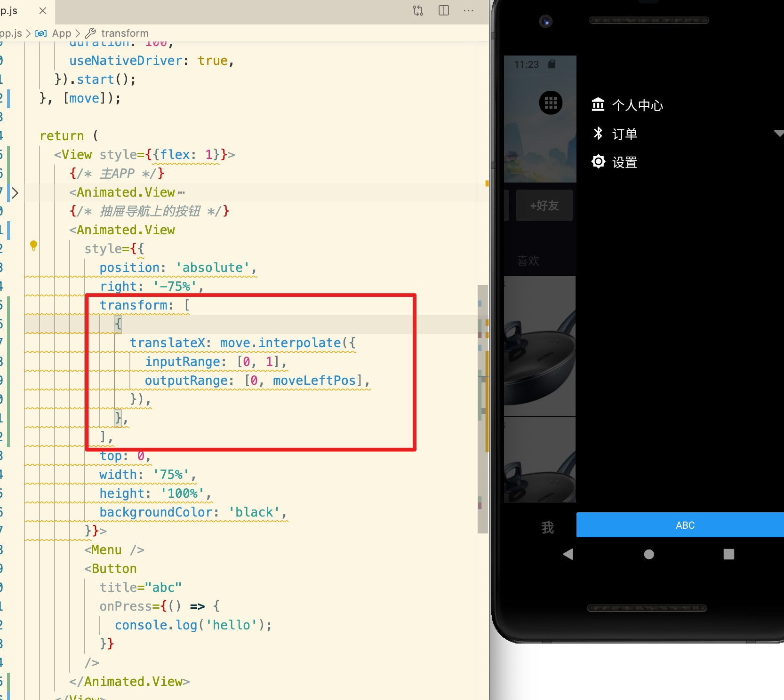Click the text "backgroundColor: 'black',"

click(x=193, y=512)
